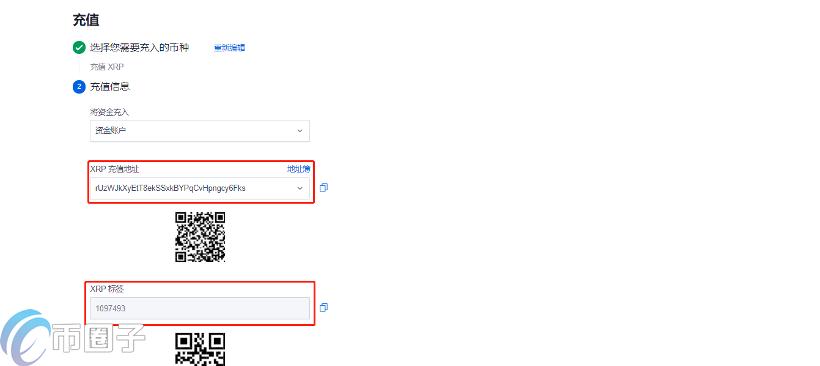Click the blue step 2 circle icon
This screenshot has height=366, width=820.
coord(78,87)
